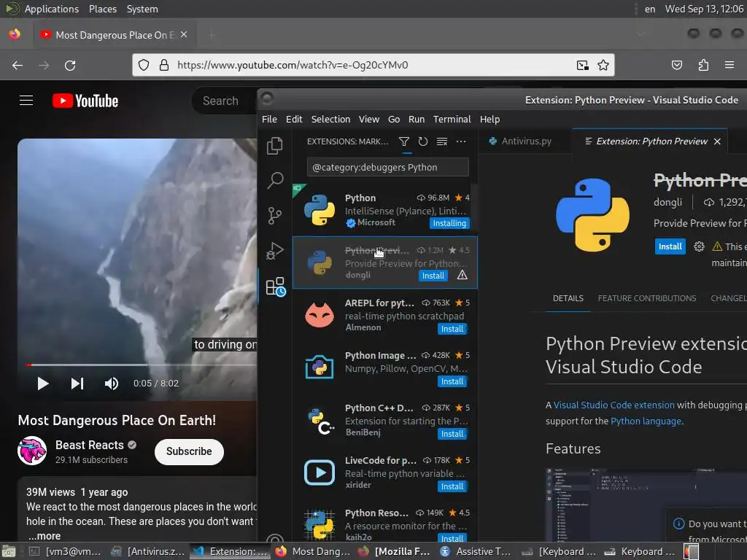Open the Selection menu
The width and height of the screenshot is (747, 560).
pyautogui.click(x=330, y=119)
